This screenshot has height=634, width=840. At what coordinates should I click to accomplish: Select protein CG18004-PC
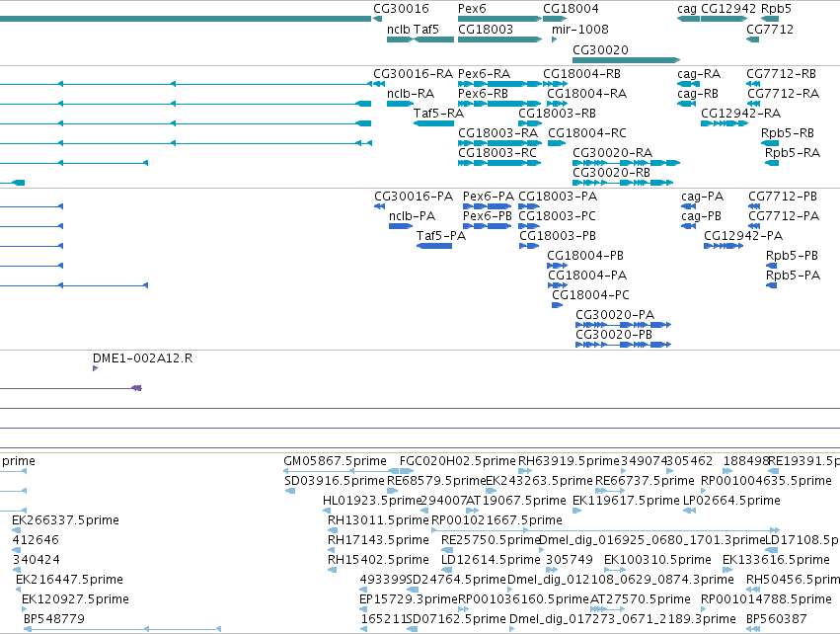click(x=557, y=305)
